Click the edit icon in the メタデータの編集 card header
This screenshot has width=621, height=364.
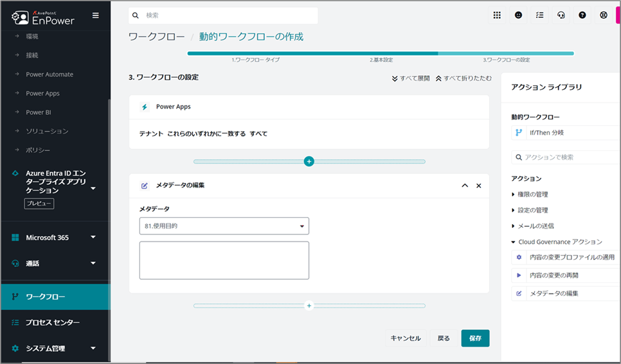point(145,186)
